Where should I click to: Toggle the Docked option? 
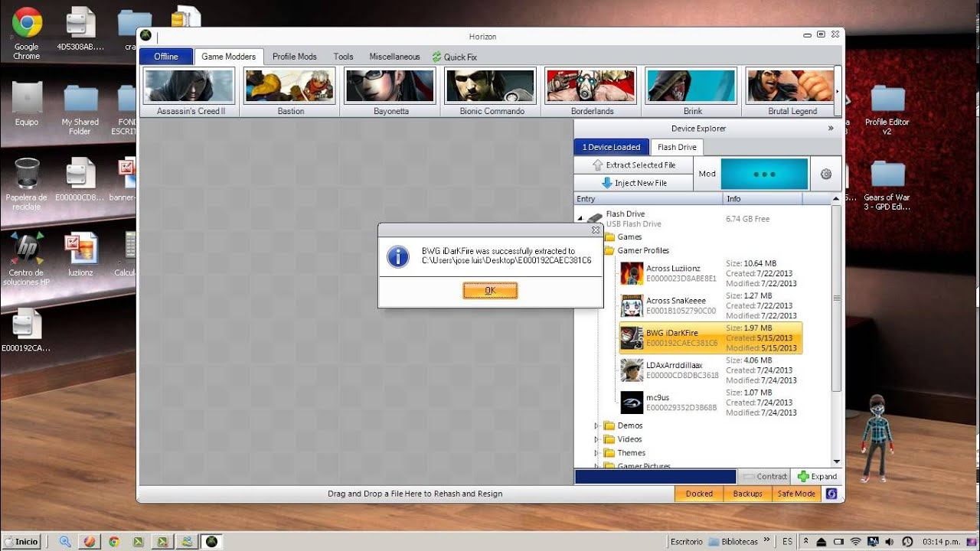tap(699, 494)
